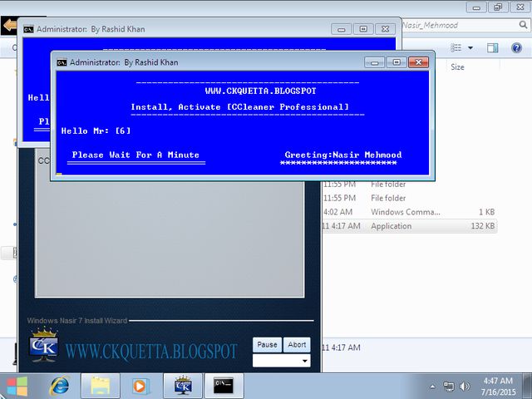This screenshot has width=532, height=399.
Task: Open File Explorer from the taskbar
Action: pyautogui.click(x=100, y=386)
